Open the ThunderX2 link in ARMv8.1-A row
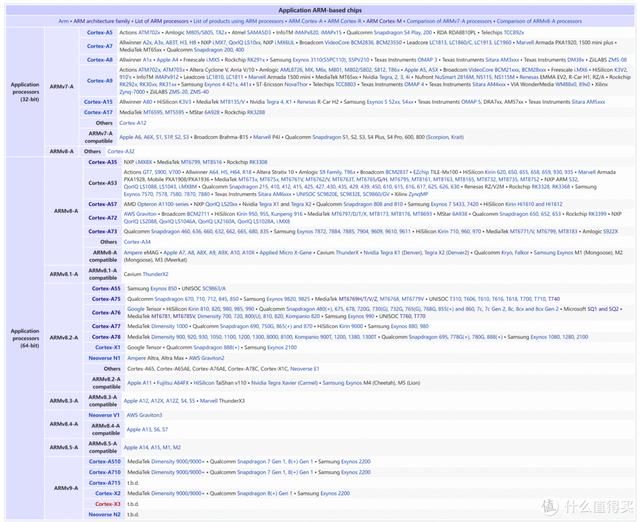The width and height of the screenshot is (640, 522). click(x=155, y=274)
